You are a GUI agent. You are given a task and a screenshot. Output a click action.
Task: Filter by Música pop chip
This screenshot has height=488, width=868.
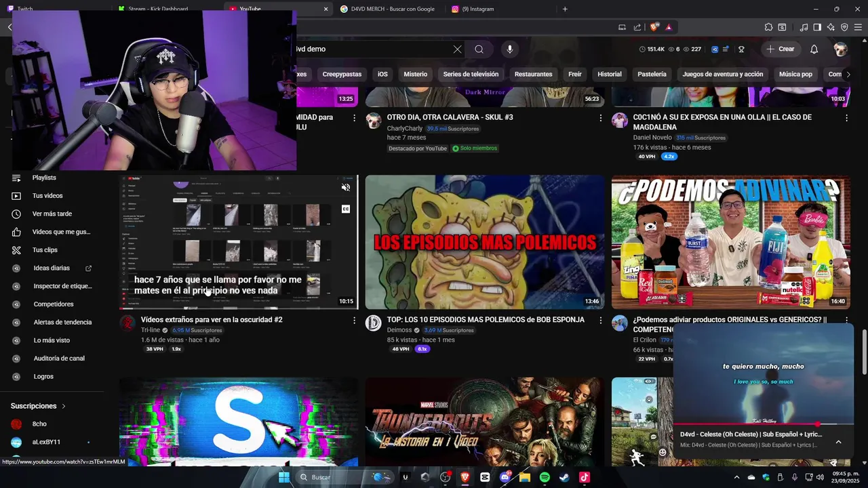pyautogui.click(x=795, y=74)
